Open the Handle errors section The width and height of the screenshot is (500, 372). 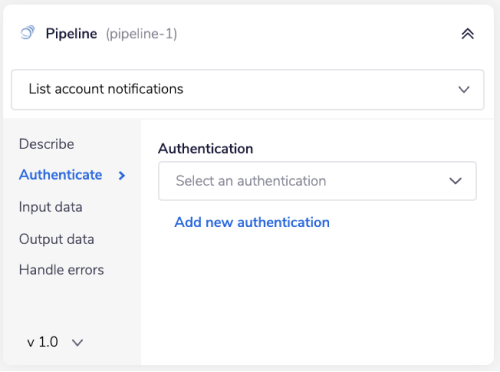62,270
